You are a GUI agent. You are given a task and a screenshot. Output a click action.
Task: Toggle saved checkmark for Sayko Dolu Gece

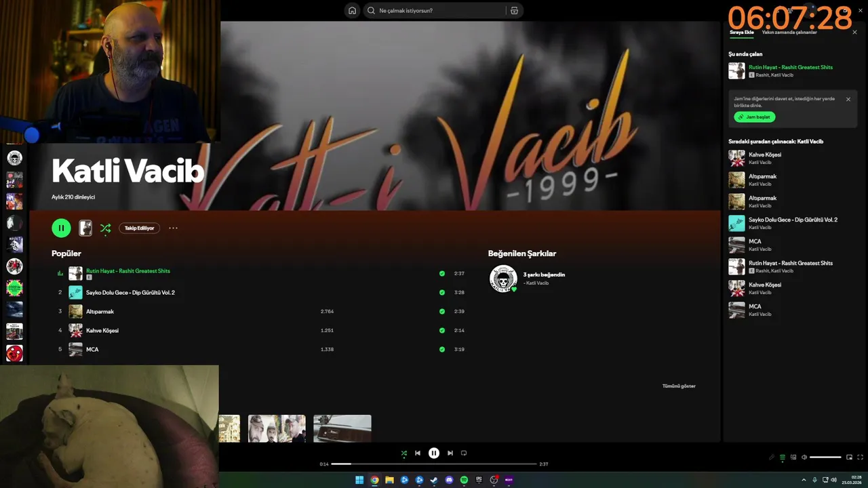442,293
